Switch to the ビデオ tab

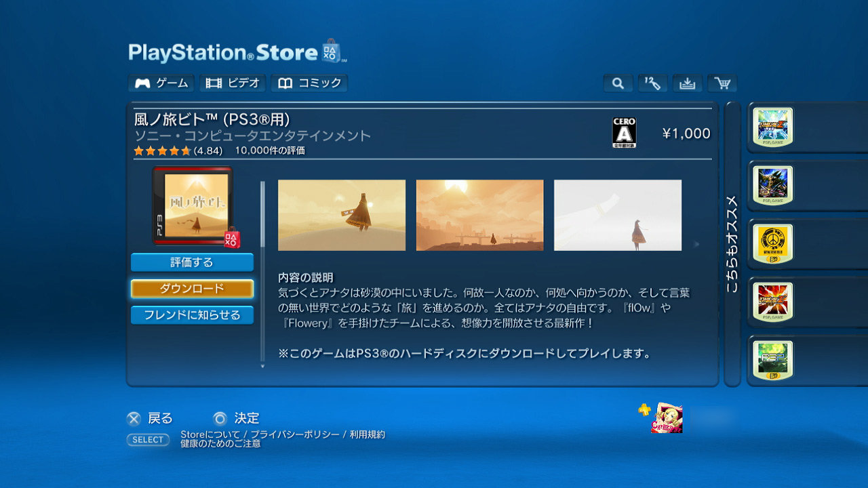pos(233,83)
